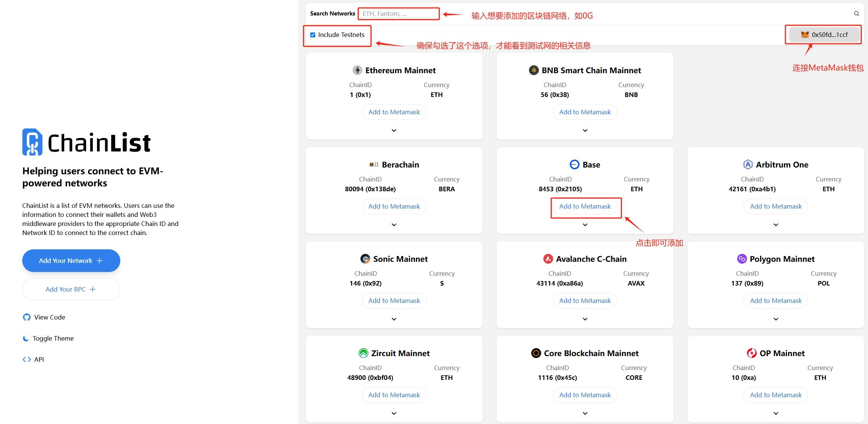Viewport: 868px width, 424px height.
Task: Click the BNB Smart Chain logo
Action: (533, 70)
